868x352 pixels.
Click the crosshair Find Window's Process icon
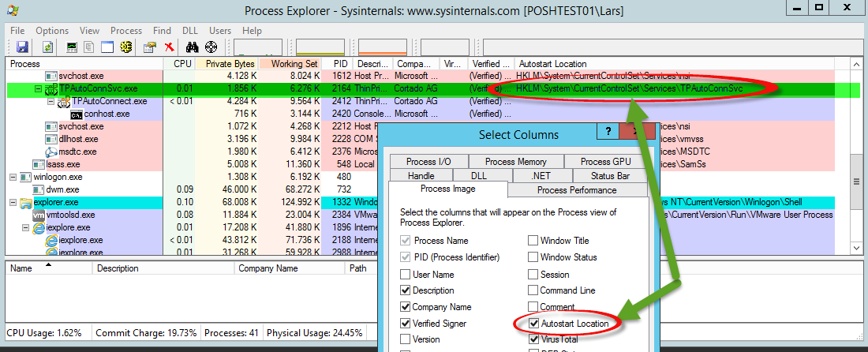tap(211, 47)
